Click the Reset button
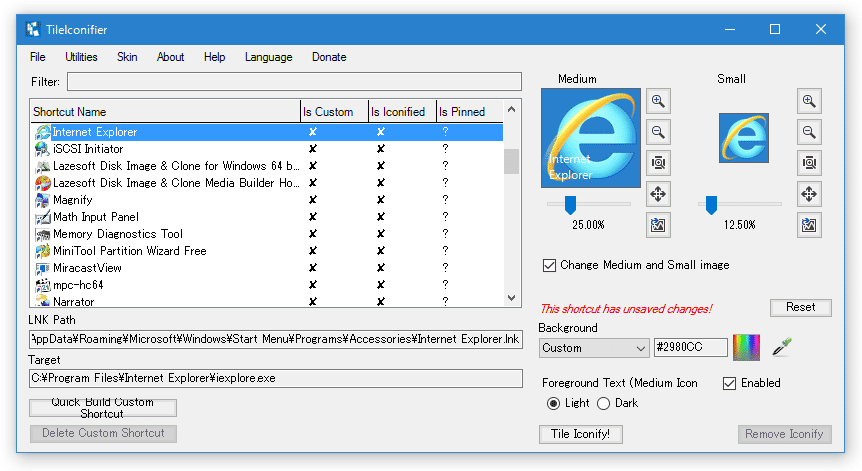Screen dimensions: 862x471 [x=800, y=307]
